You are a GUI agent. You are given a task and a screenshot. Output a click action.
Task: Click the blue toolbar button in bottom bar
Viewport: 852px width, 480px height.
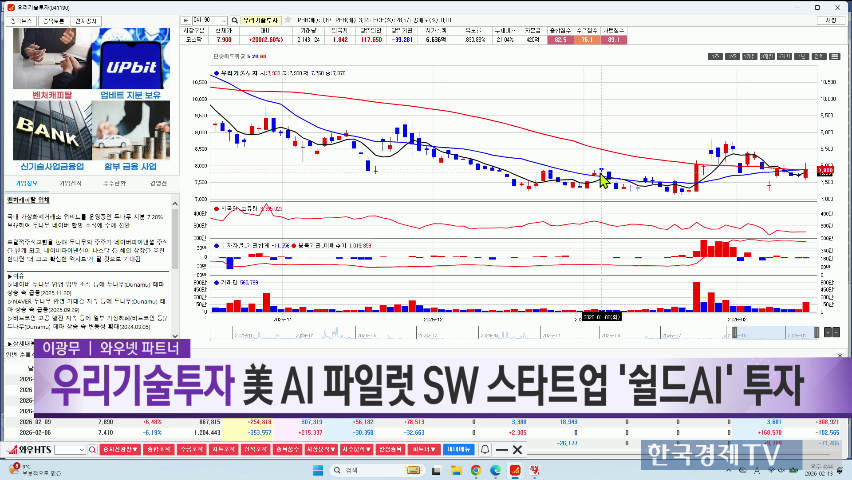pyautogui.click(x=459, y=450)
